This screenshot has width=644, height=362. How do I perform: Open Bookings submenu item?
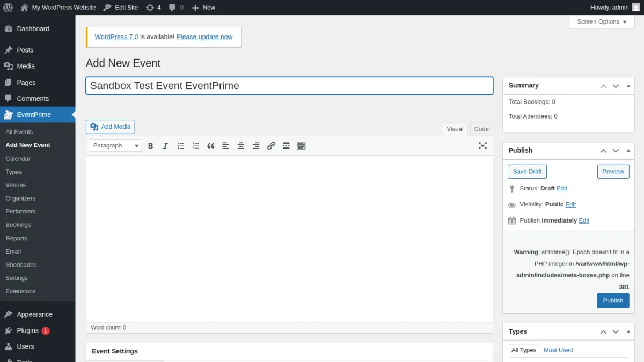[x=18, y=225]
